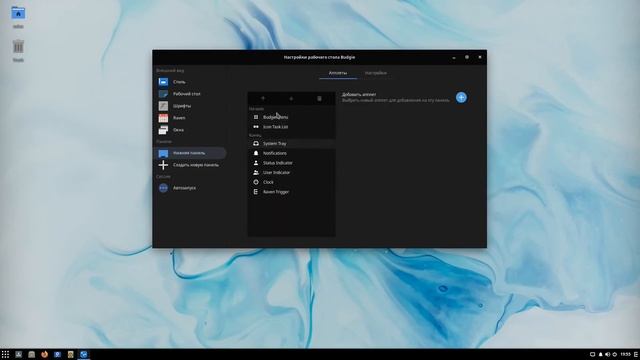Select the Clock applet
640x360 pixels.
click(x=291, y=182)
